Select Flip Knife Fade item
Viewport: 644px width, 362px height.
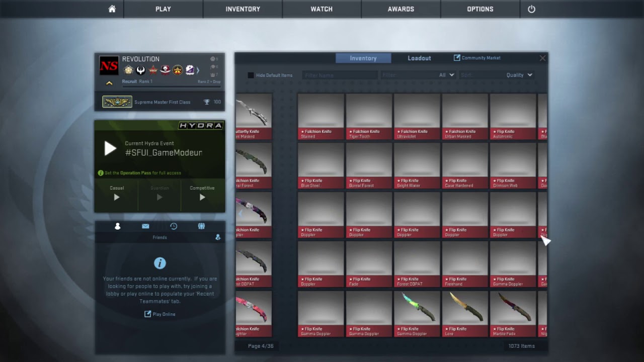tap(369, 264)
